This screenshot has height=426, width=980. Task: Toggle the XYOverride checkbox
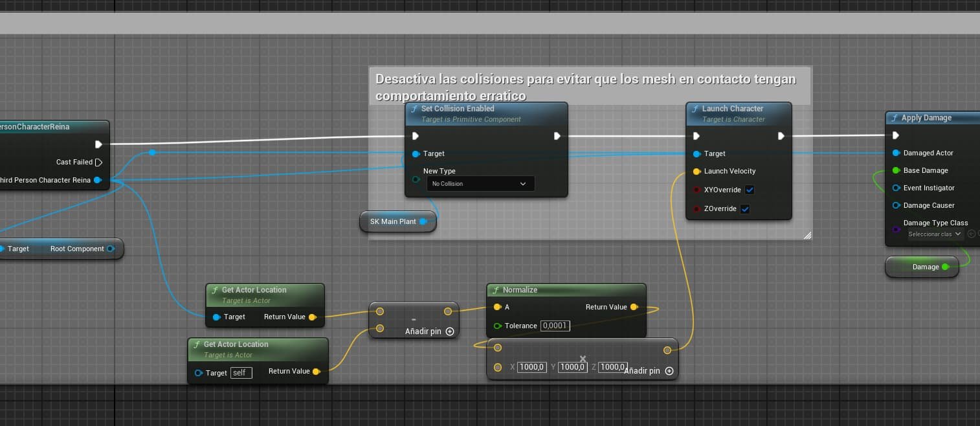750,190
